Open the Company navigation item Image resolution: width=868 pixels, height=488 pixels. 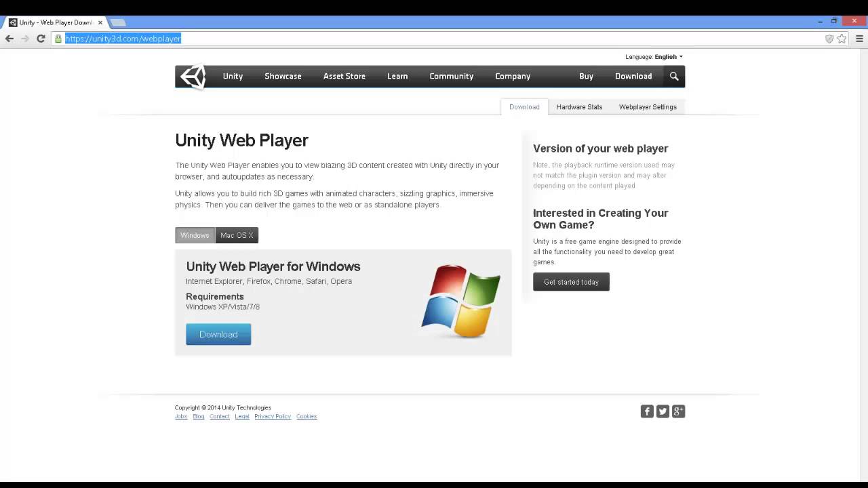click(513, 76)
